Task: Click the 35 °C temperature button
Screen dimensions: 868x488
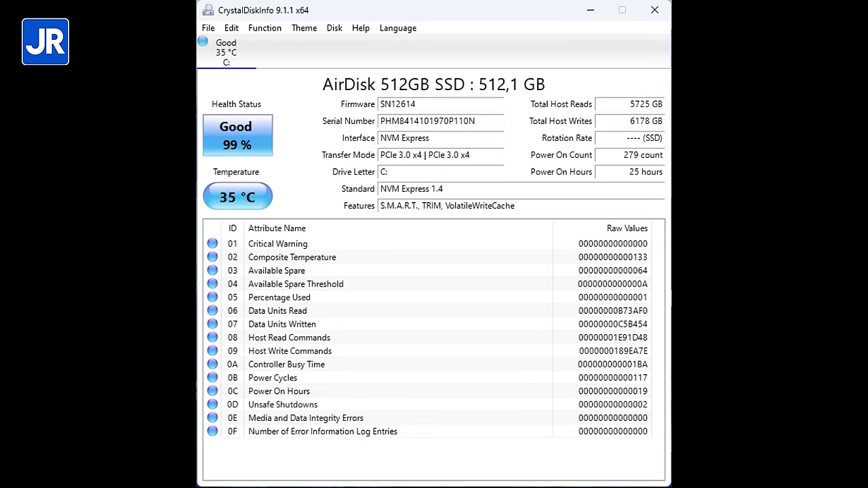Action: click(237, 197)
